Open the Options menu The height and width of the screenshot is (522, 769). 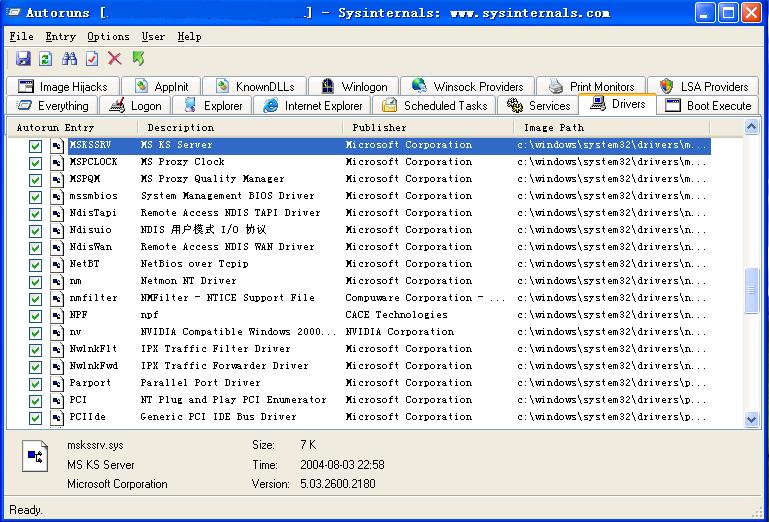pyautogui.click(x=107, y=36)
